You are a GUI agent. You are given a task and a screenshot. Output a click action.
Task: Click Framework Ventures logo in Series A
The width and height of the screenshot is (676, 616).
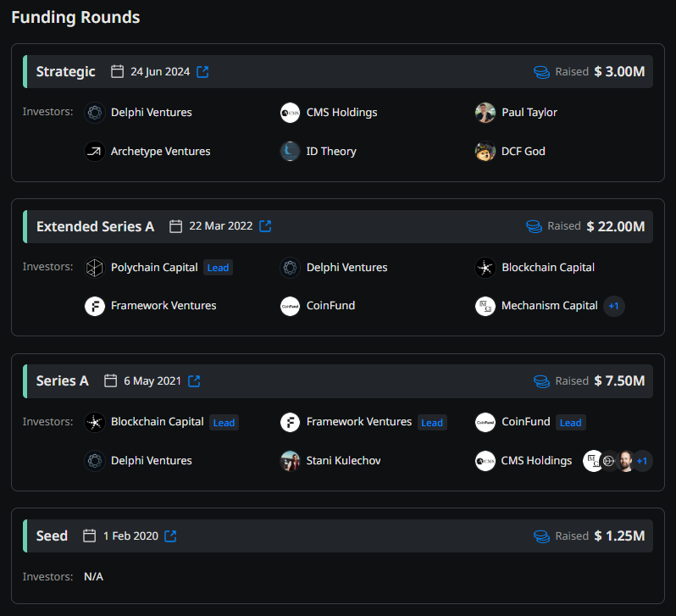(x=291, y=422)
